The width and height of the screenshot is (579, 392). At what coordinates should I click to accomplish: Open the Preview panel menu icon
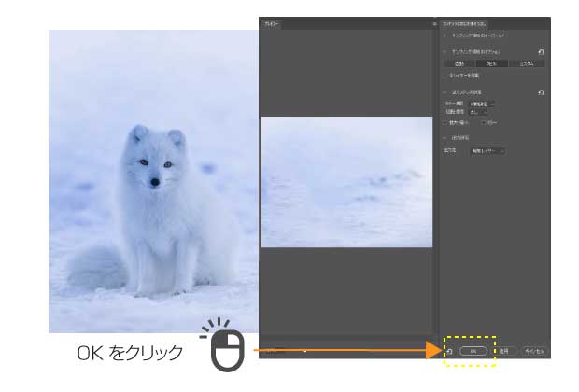pos(434,23)
